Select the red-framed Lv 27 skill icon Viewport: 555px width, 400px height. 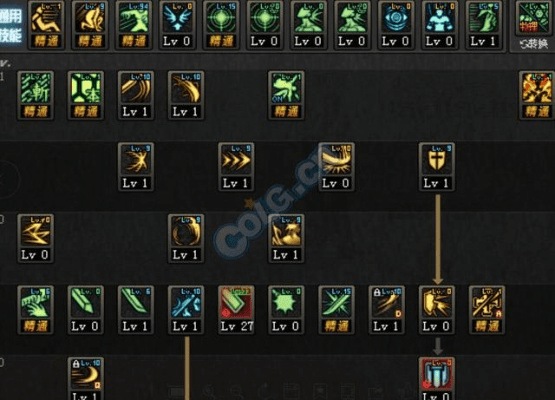coord(236,310)
